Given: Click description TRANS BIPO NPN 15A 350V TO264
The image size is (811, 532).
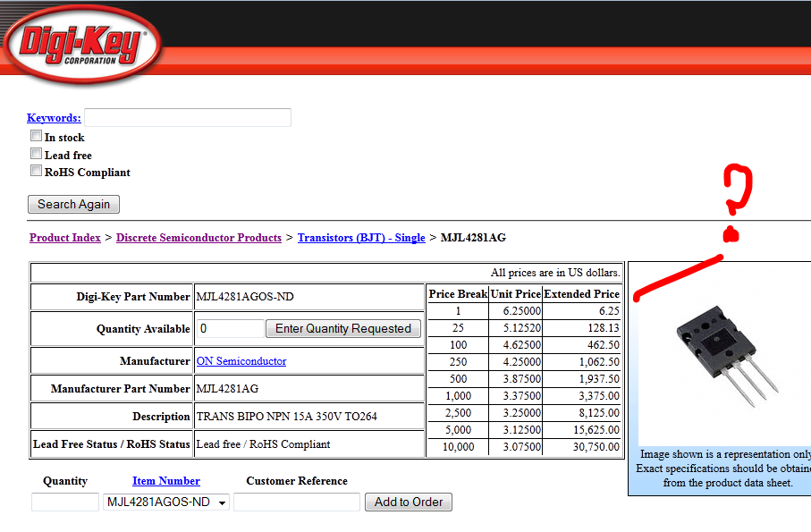Looking at the screenshot, I should click(286, 416).
